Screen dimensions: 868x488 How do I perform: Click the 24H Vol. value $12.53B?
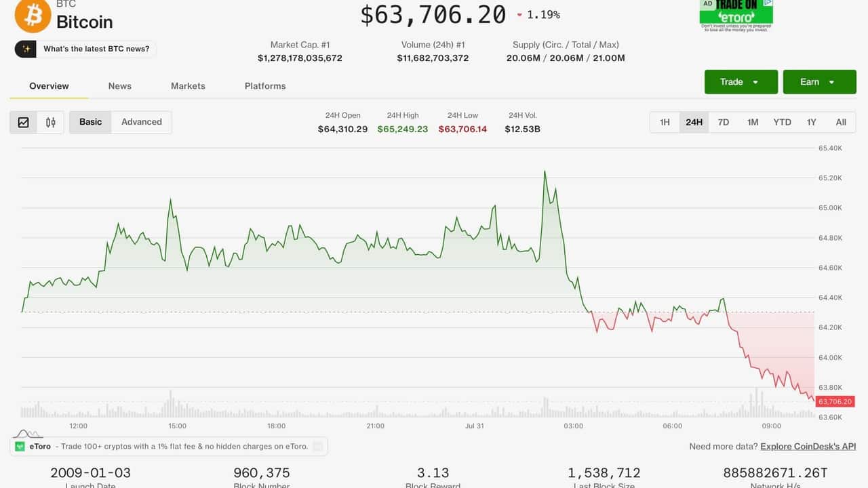(x=522, y=129)
